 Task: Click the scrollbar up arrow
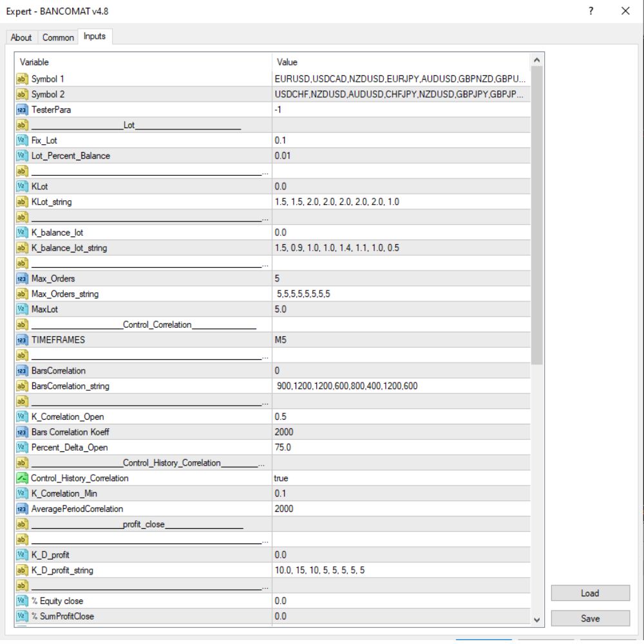[x=536, y=61]
